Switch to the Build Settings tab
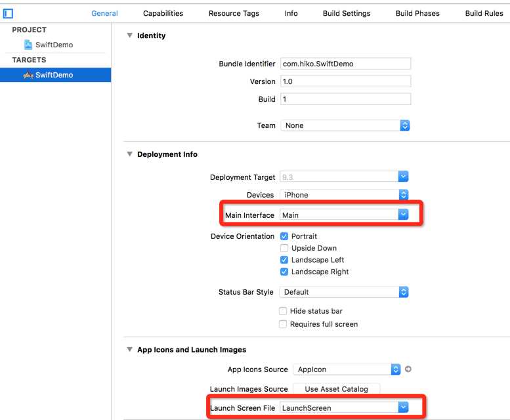 pyautogui.click(x=347, y=13)
